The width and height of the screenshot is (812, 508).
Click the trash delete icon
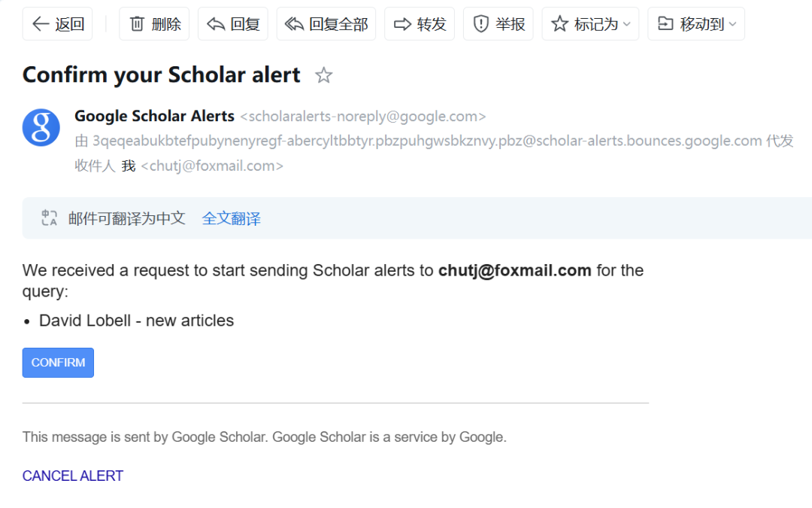pyautogui.click(x=137, y=24)
